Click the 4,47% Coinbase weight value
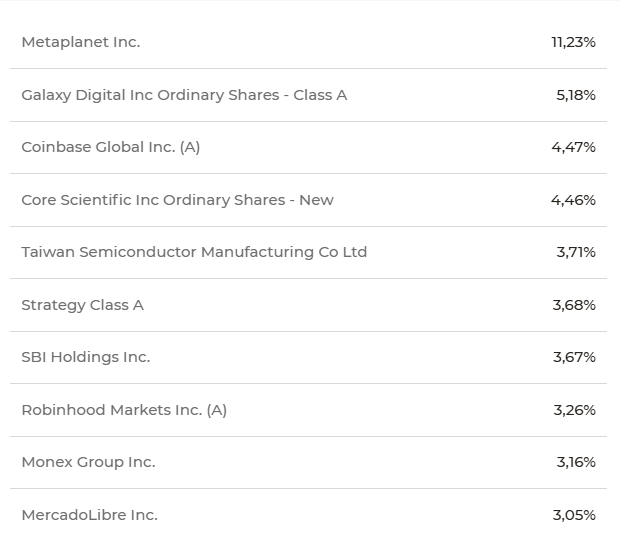 (573, 147)
